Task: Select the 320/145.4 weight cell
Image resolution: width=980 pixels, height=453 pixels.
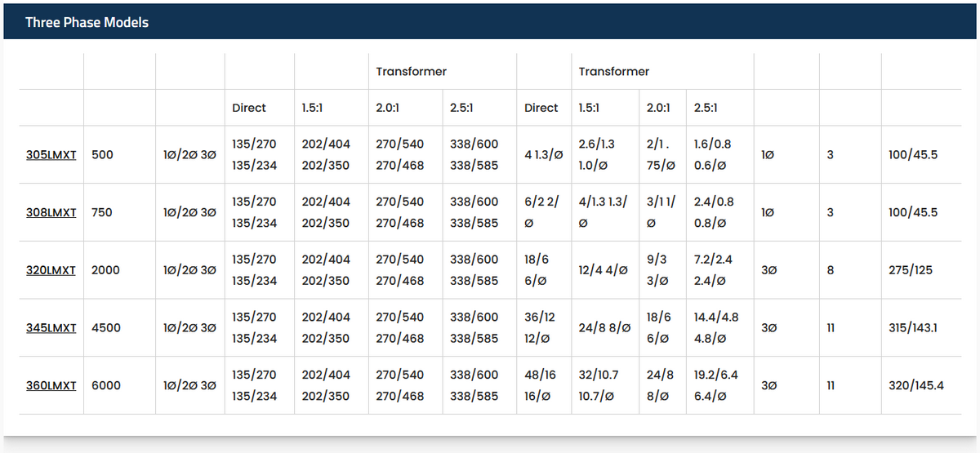Action: coord(915,385)
